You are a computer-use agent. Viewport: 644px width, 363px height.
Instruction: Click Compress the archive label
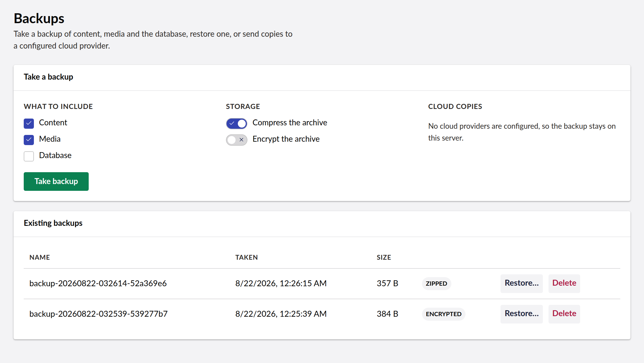tap(290, 123)
